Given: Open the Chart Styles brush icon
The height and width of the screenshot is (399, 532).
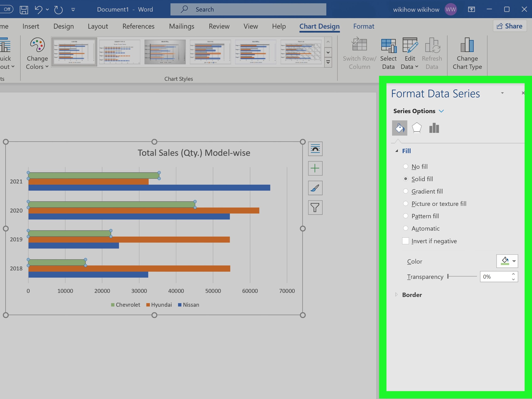Looking at the screenshot, I should (x=315, y=188).
